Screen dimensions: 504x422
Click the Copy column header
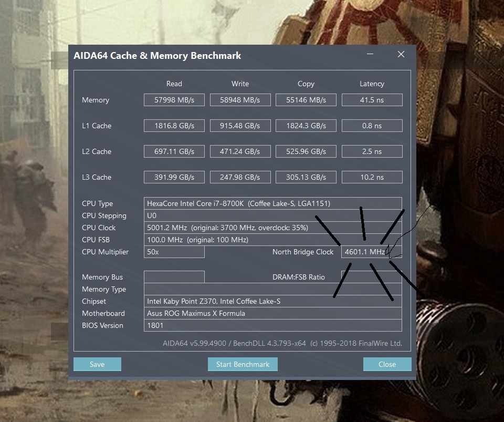306,84
